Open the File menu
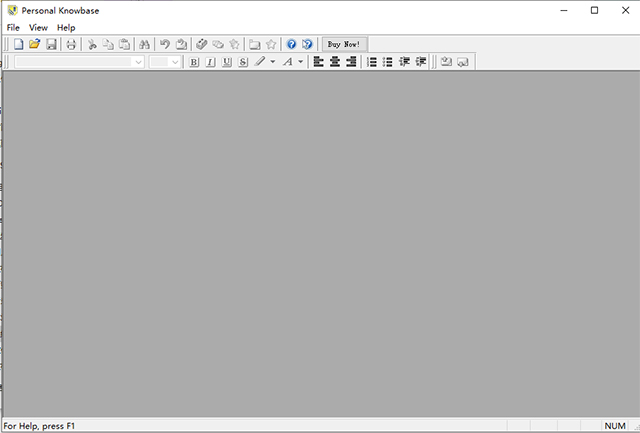Screen dimensions: 640x433 pos(13,27)
